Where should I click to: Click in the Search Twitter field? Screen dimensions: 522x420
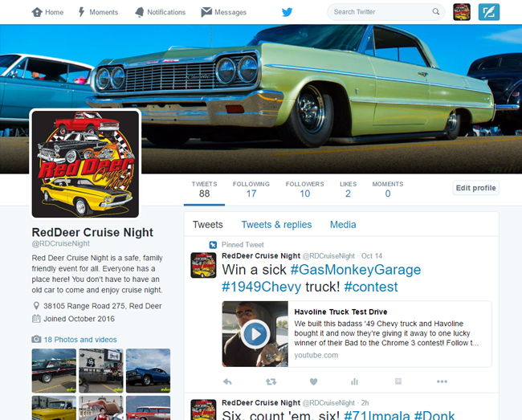[380, 12]
